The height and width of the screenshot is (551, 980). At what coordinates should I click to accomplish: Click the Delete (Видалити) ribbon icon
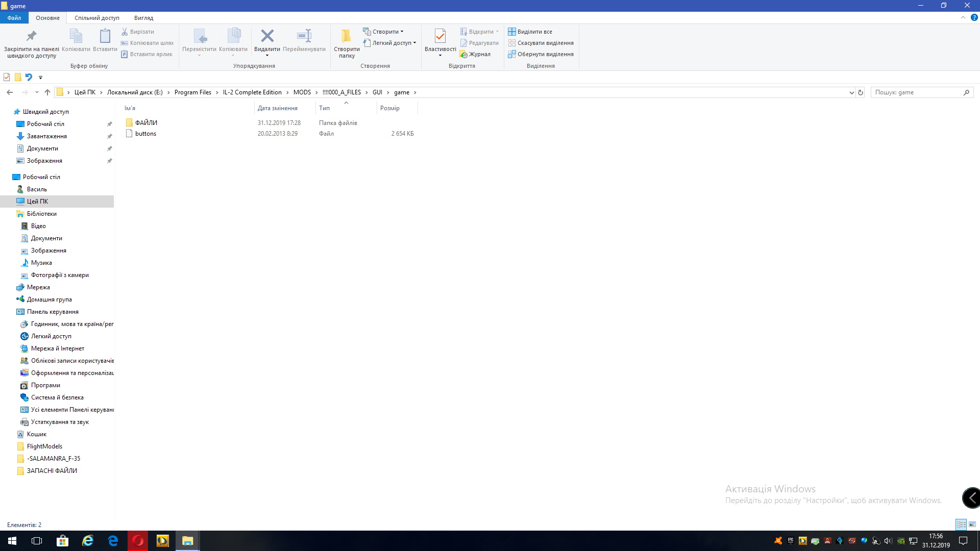coord(267,36)
